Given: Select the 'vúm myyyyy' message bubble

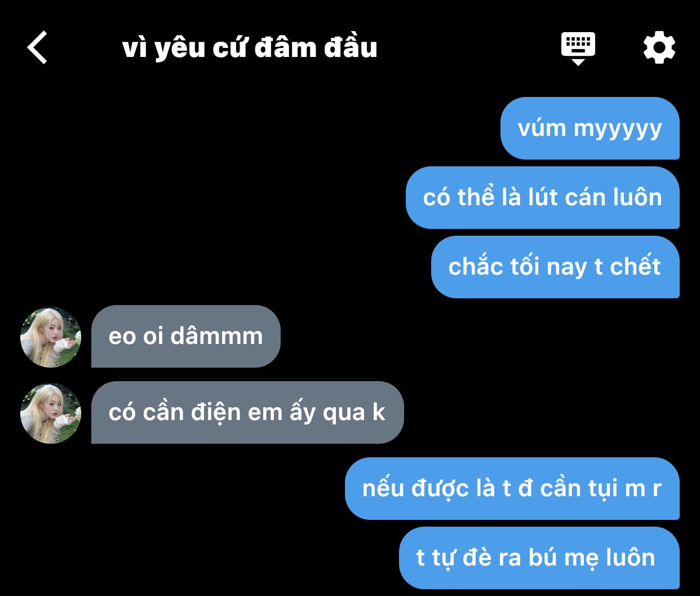Looking at the screenshot, I should click(590, 128).
